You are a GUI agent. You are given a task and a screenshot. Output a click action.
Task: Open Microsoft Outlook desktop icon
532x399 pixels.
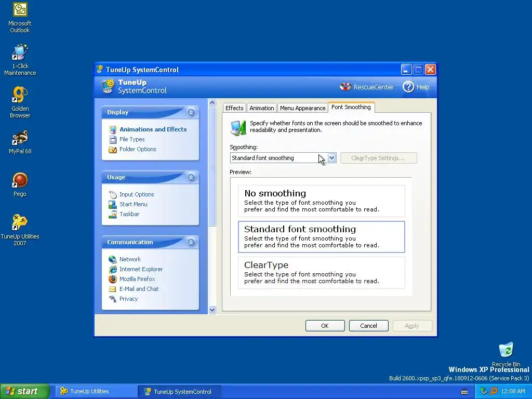pyautogui.click(x=20, y=18)
